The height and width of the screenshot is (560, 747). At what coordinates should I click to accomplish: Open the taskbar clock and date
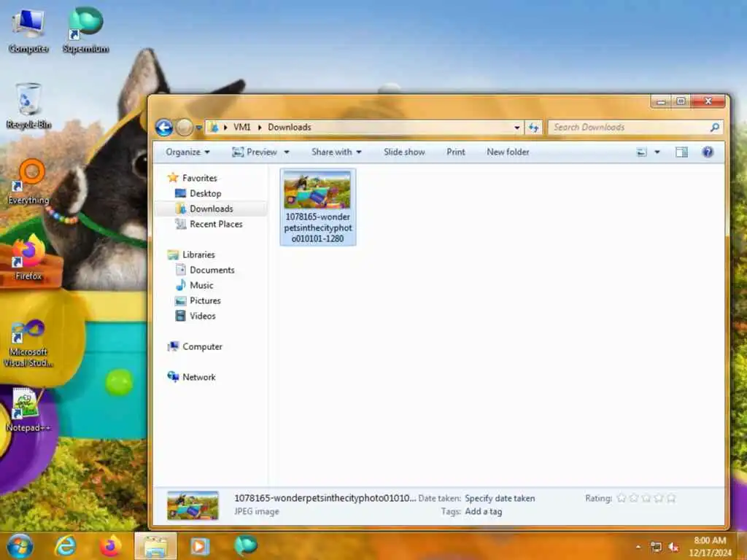[x=710, y=547]
